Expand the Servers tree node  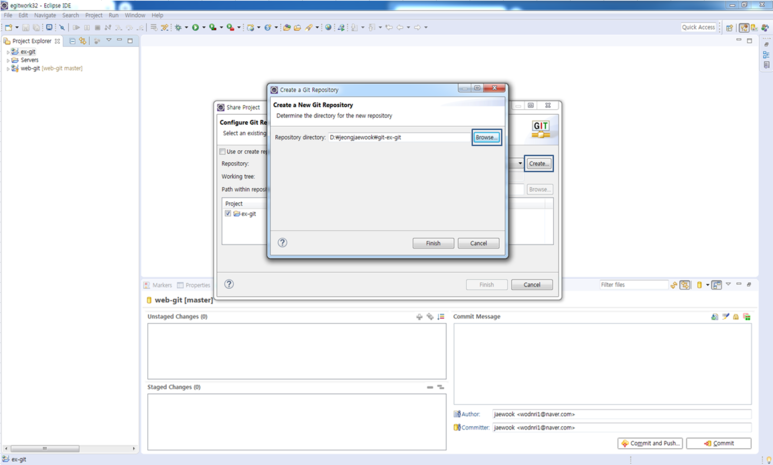click(x=7, y=60)
